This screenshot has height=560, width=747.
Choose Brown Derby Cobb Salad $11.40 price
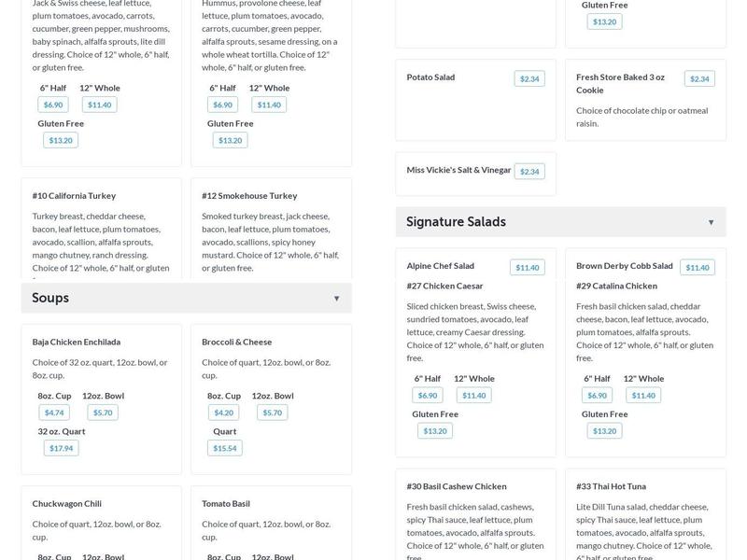(x=698, y=268)
